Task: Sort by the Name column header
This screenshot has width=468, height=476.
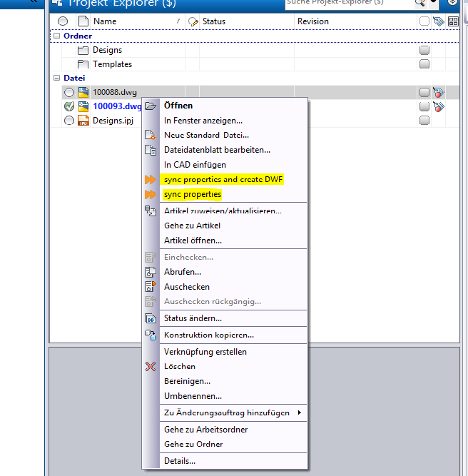Action: click(x=105, y=21)
